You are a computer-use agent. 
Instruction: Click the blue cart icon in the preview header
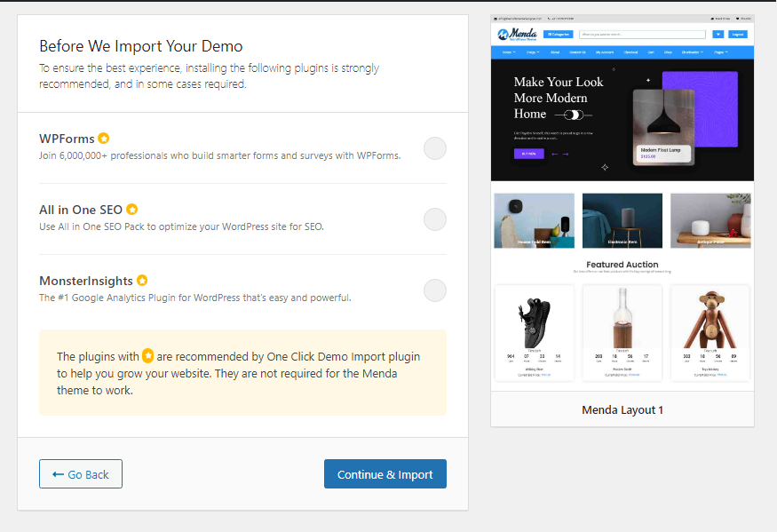(718, 35)
